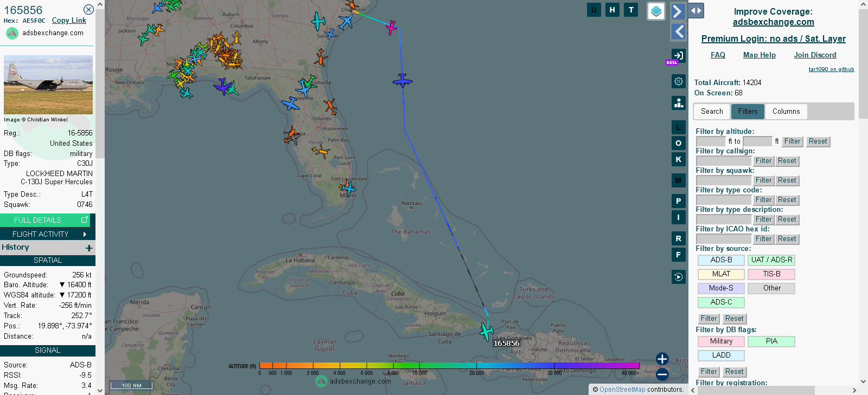Select MLAT source filter

click(721, 274)
